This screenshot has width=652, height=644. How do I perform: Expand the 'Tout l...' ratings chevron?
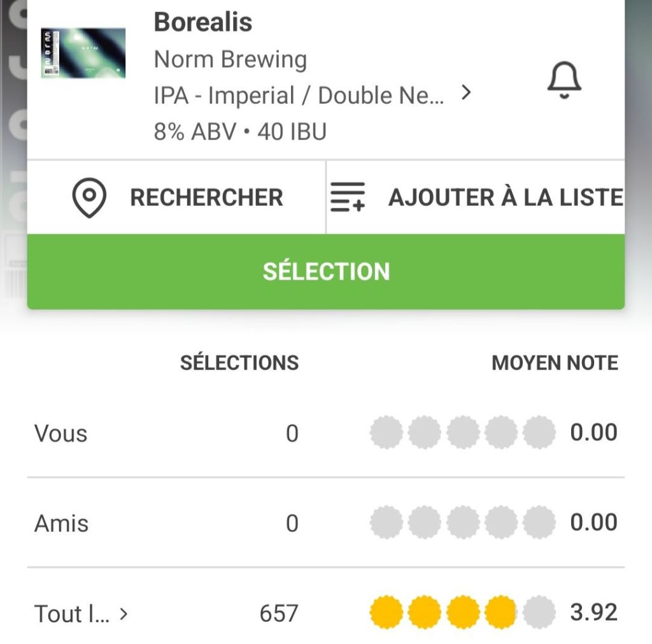click(124, 614)
